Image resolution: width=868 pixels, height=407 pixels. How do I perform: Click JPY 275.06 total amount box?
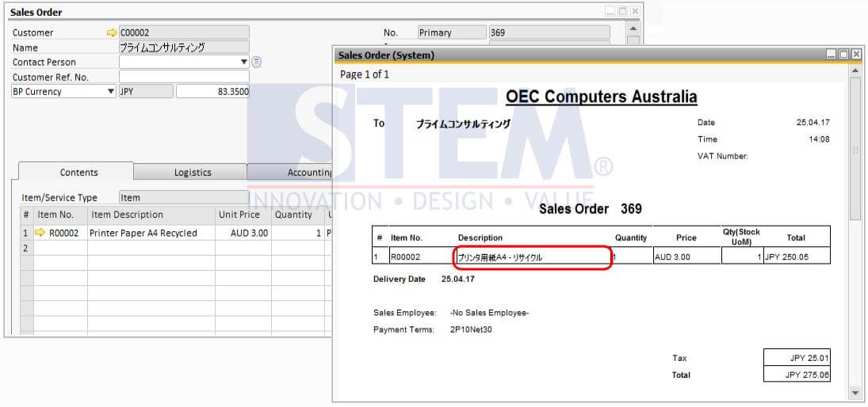coord(797,375)
